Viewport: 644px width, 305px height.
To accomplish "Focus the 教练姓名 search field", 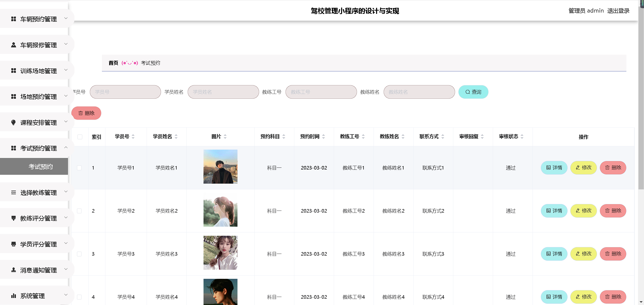I will pyautogui.click(x=419, y=92).
